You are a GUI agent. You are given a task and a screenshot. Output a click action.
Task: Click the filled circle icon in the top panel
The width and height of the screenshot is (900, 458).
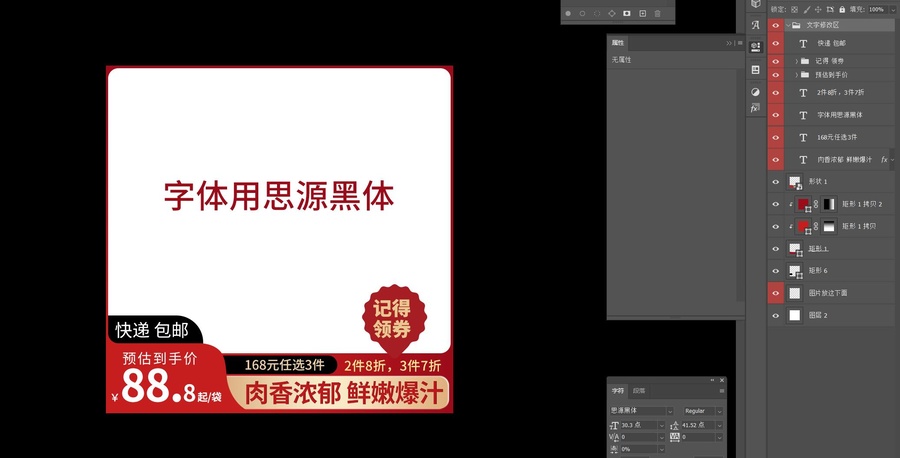coord(568,13)
